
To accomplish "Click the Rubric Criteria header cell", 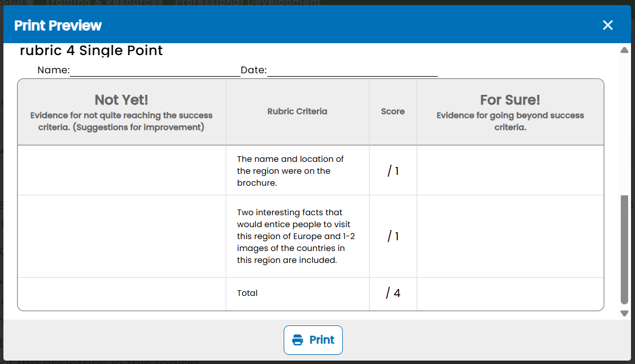I will [x=297, y=112].
